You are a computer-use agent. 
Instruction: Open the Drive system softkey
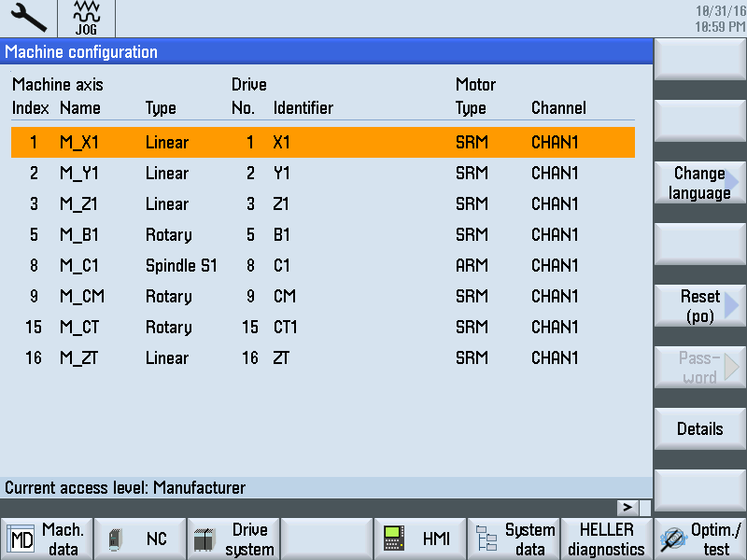[x=233, y=539]
